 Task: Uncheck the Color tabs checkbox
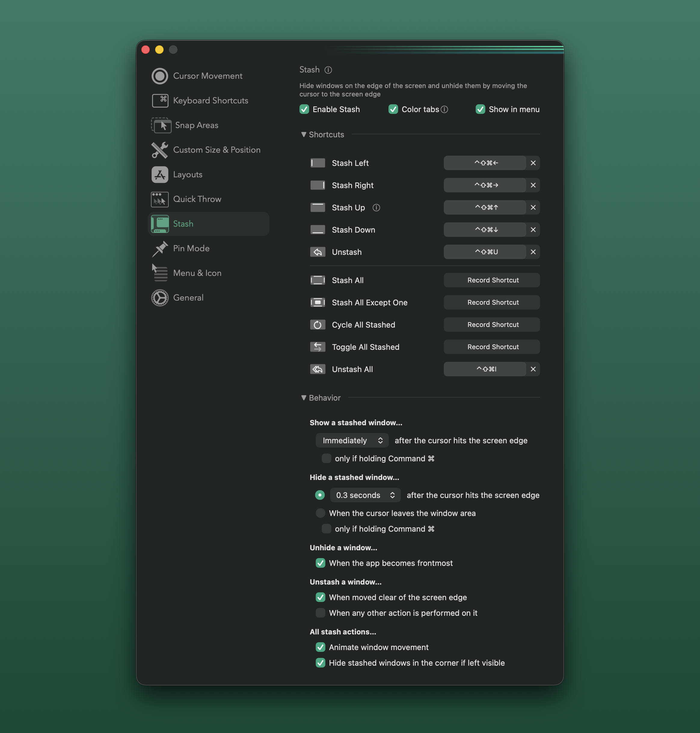pos(393,109)
